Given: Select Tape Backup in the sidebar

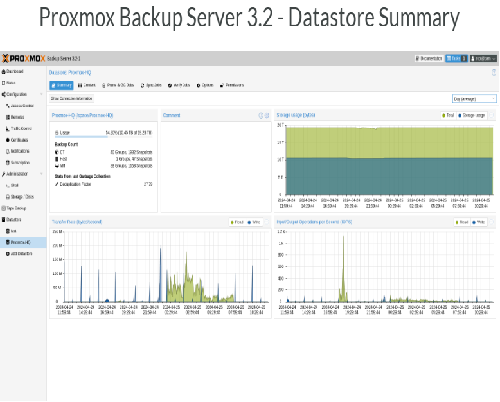Looking at the screenshot, I should coord(14,208).
